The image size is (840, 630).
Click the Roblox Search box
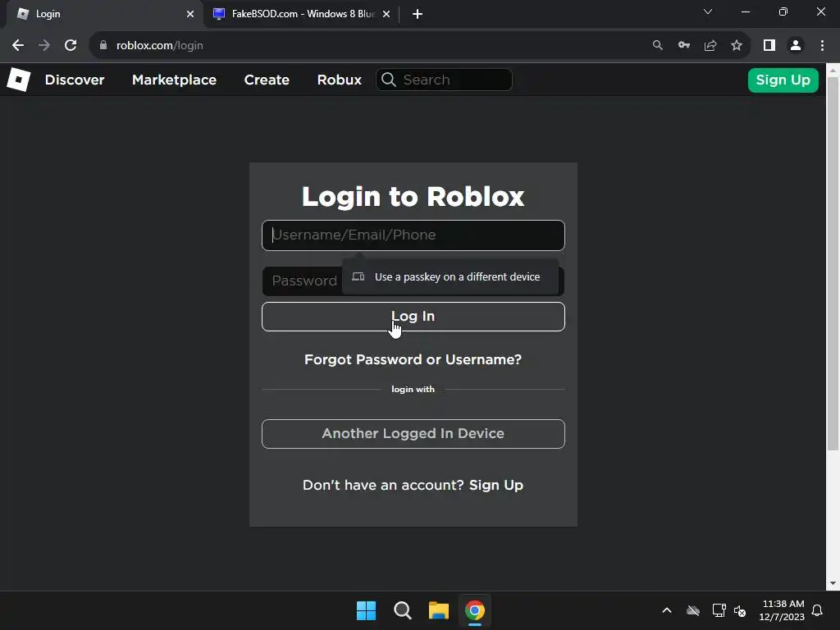pos(444,80)
